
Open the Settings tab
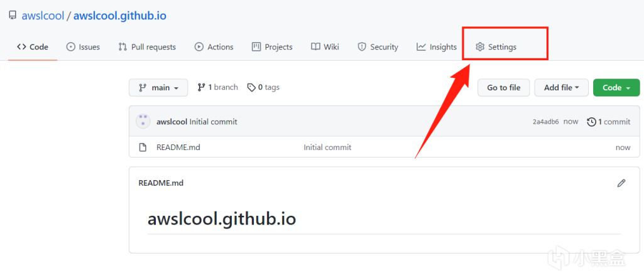tap(496, 47)
